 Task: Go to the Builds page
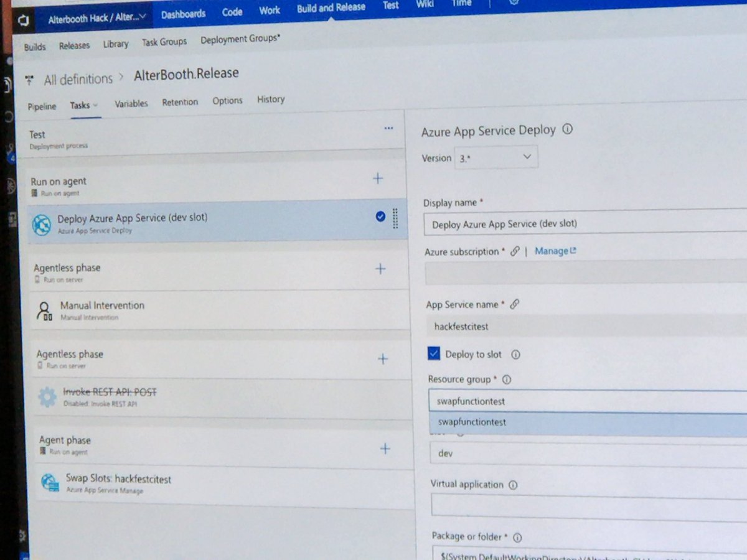(35, 47)
